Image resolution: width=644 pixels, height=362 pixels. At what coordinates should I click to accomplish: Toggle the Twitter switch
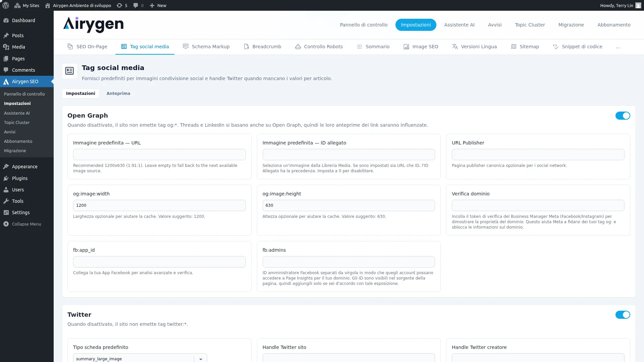tap(623, 315)
